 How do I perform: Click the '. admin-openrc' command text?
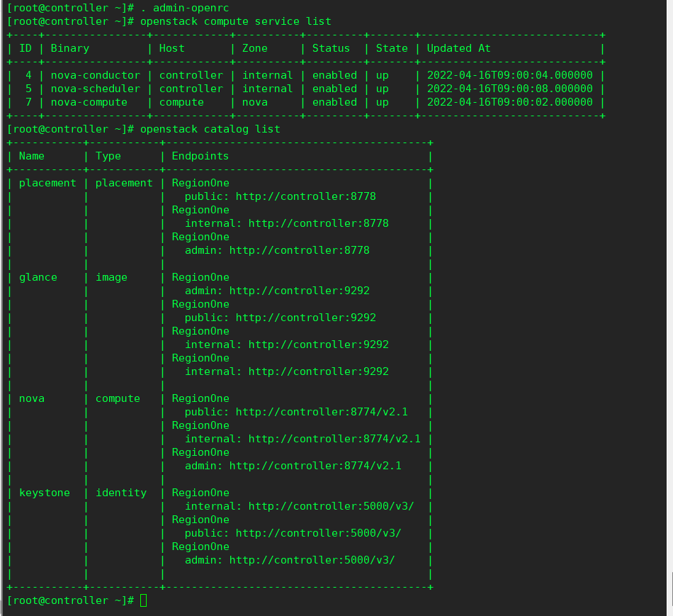click(185, 8)
